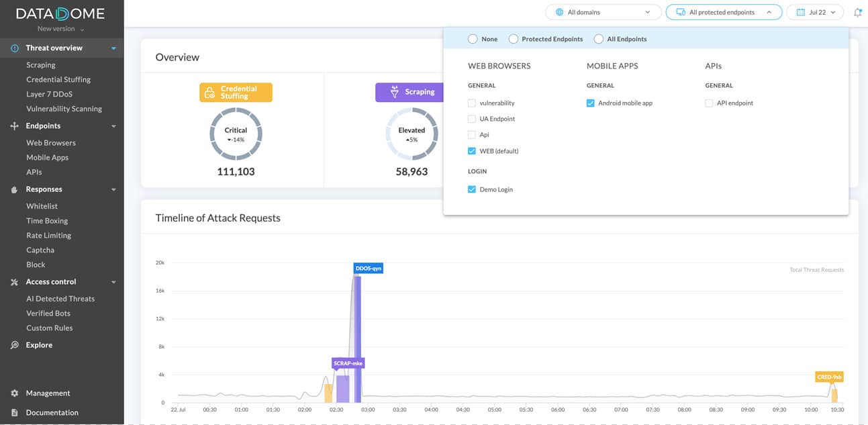Uncheck the Demo Login checkbox
The width and height of the screenshot is (868, 425).
[472, 189]
